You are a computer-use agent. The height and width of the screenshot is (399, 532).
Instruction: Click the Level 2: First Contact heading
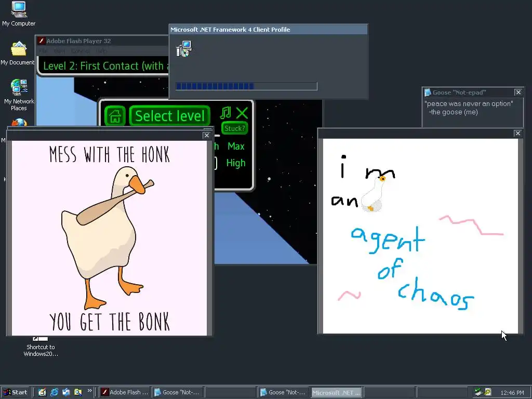click(106, 66)
